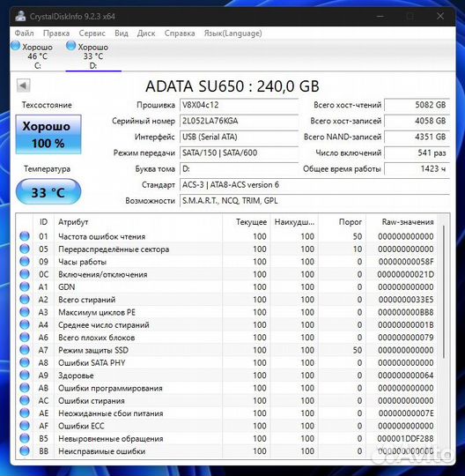Image resolution: width=465 pixels, height=476 pixels.
Task: Open the Язык(Language) menu
Action: pos(232,33)
